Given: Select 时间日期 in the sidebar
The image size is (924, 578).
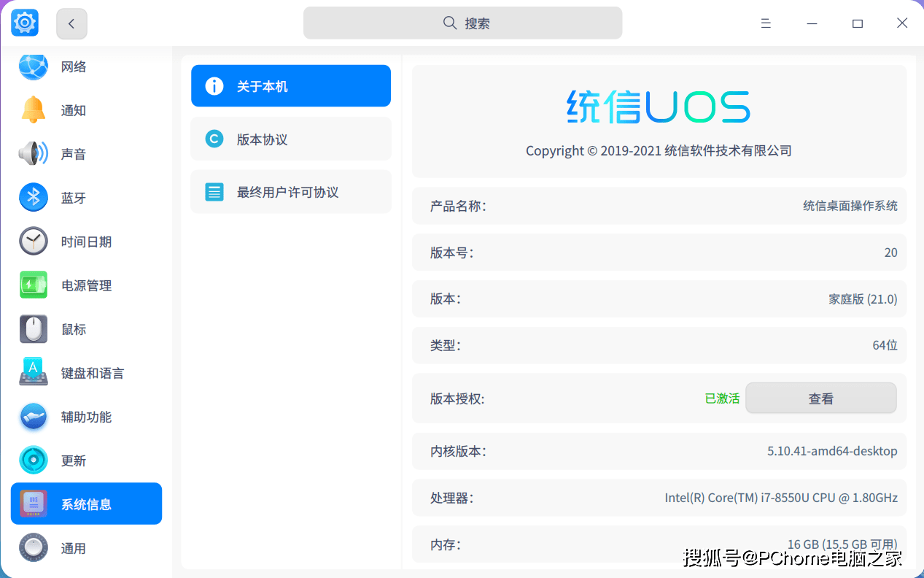Looking at the screenshot, I should 86,242.
